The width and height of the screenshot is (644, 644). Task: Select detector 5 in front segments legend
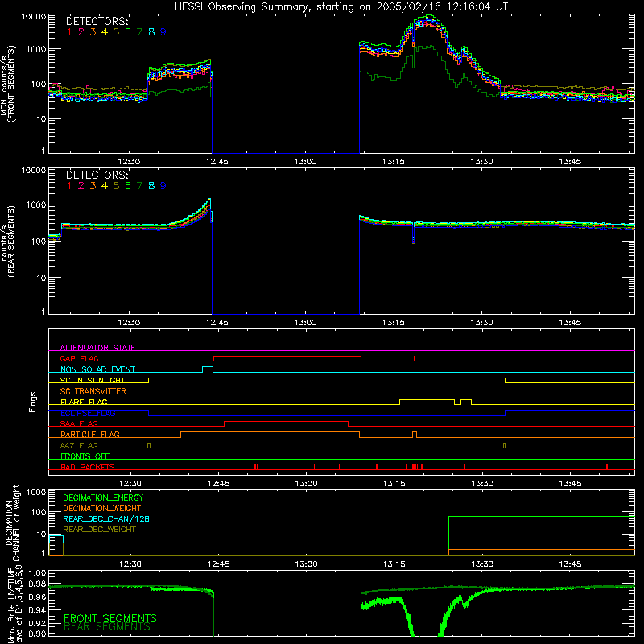[116, 32]
